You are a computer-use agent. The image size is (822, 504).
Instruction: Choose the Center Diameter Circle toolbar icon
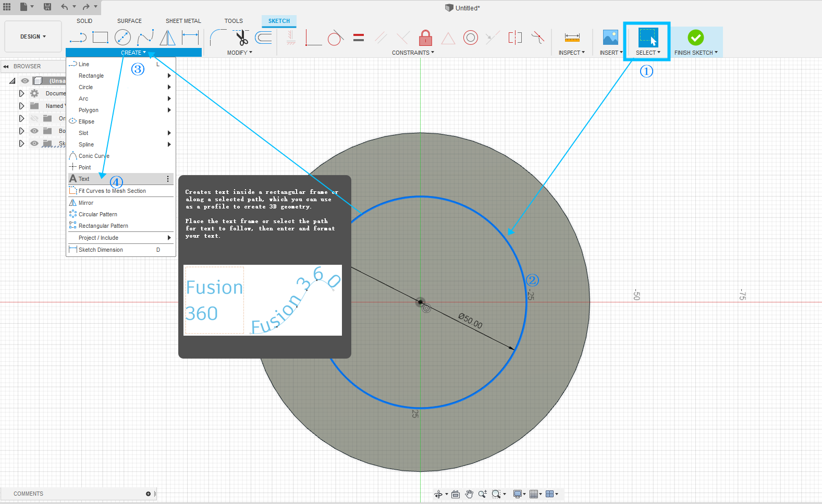pyautogui.click(x=122, y=38)
